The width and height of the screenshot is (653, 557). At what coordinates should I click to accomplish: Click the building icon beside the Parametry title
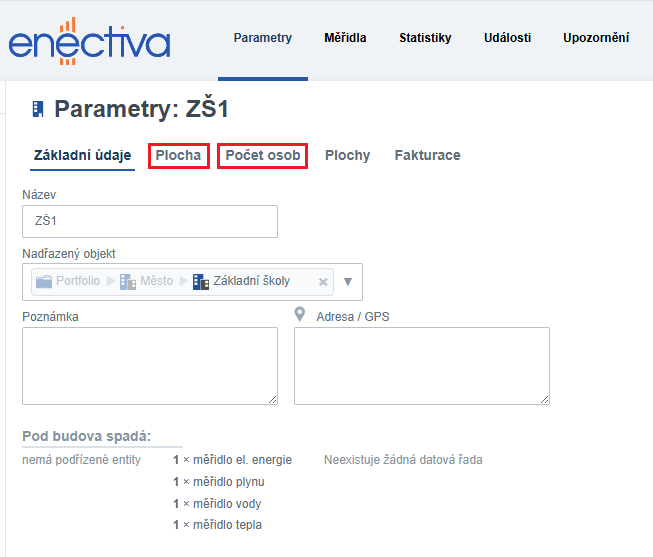38,109
